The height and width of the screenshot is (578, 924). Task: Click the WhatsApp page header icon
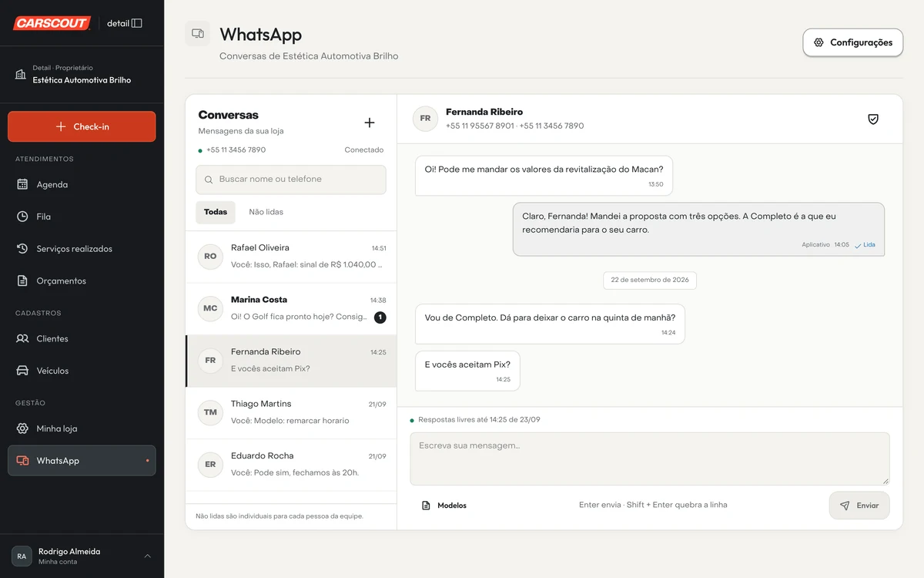coord(198,34)
